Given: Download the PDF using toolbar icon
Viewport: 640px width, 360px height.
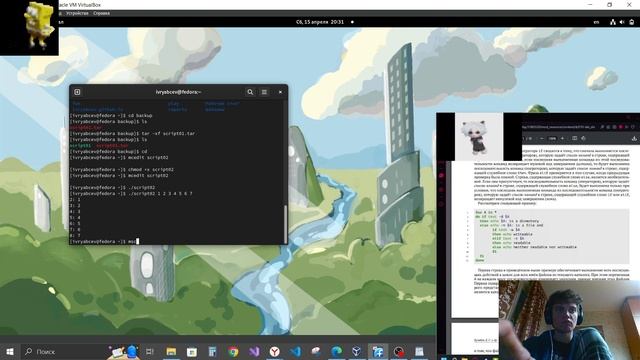Looking at the screenshot, I should (x=634, y=138).
